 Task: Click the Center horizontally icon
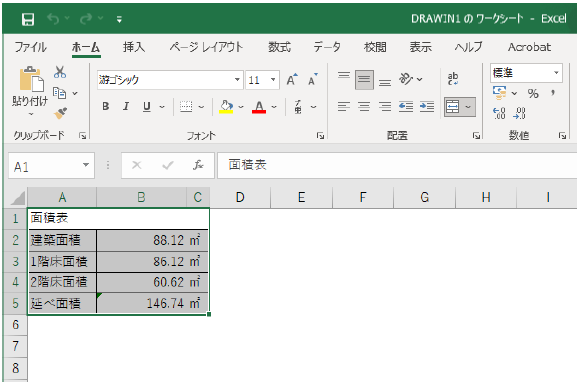(364, 107)
